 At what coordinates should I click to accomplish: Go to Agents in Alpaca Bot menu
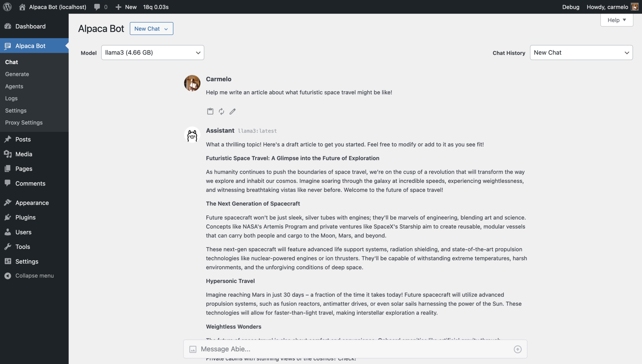[14, 86]
